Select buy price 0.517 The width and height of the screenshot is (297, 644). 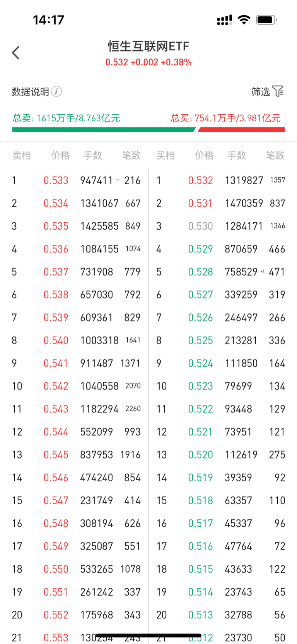201,523
